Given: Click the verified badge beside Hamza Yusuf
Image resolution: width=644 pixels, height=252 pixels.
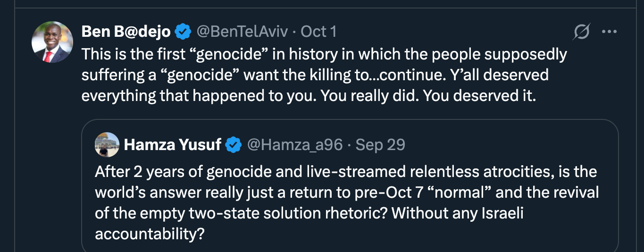Looking at the screenshot, I should click(x=234, y=145).
